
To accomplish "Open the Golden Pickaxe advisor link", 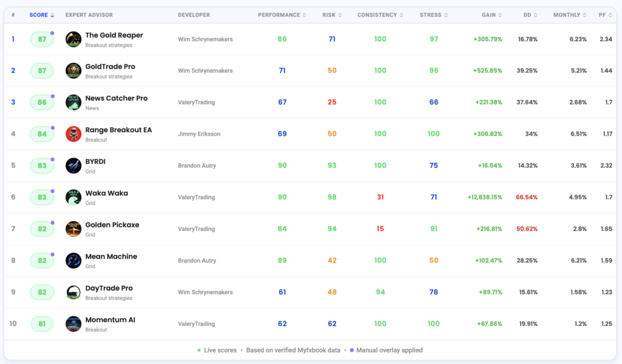I will 112,225.
